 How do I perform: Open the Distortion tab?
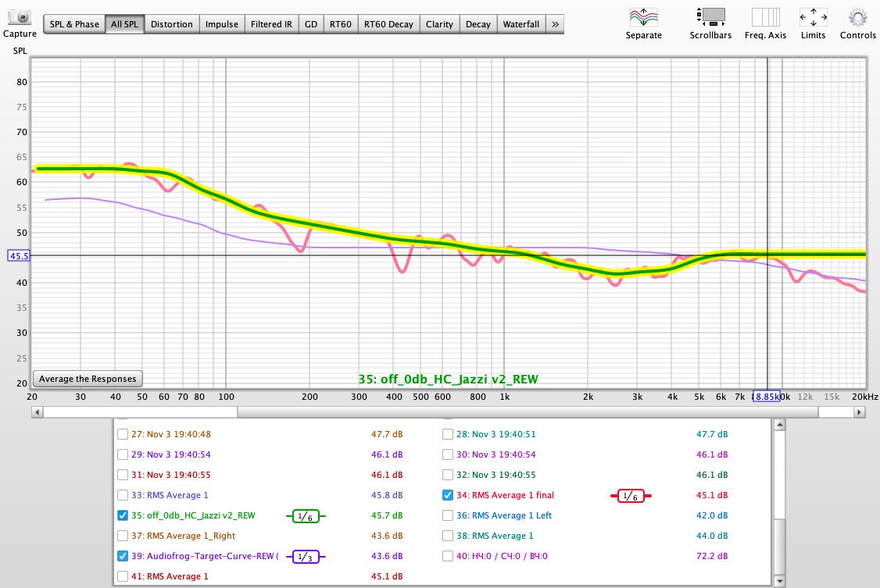[172, 24]
